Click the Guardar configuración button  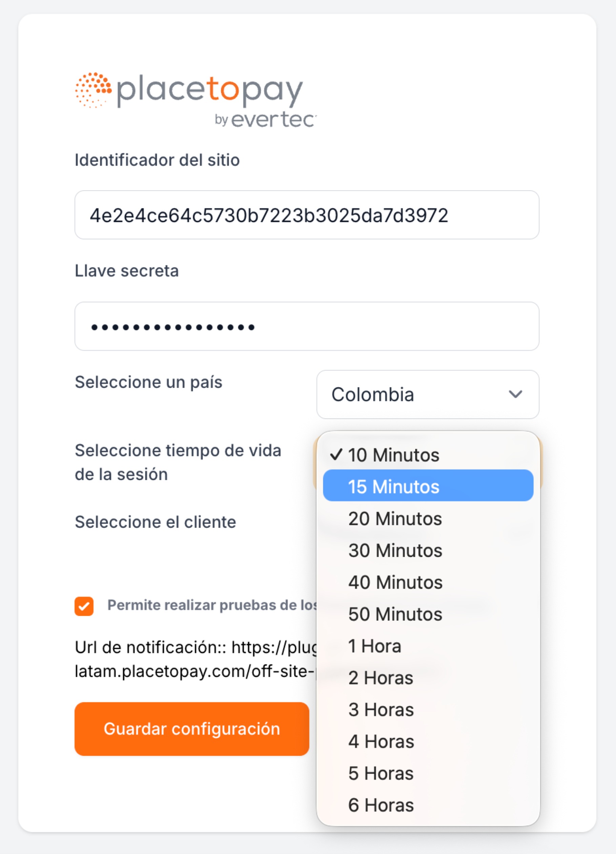tap(192, 729)
